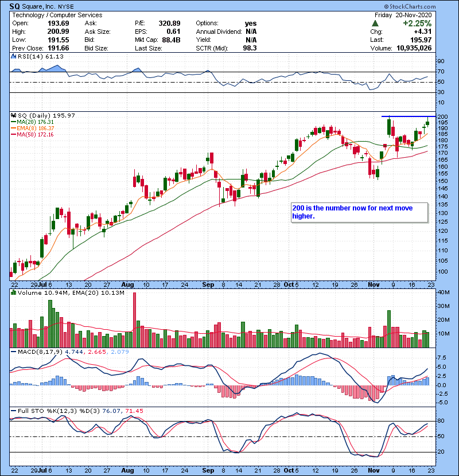The width and height of the screenshot is (459, 476).
Task: Click the 40M label on volume axis
Action: [443, 292]
